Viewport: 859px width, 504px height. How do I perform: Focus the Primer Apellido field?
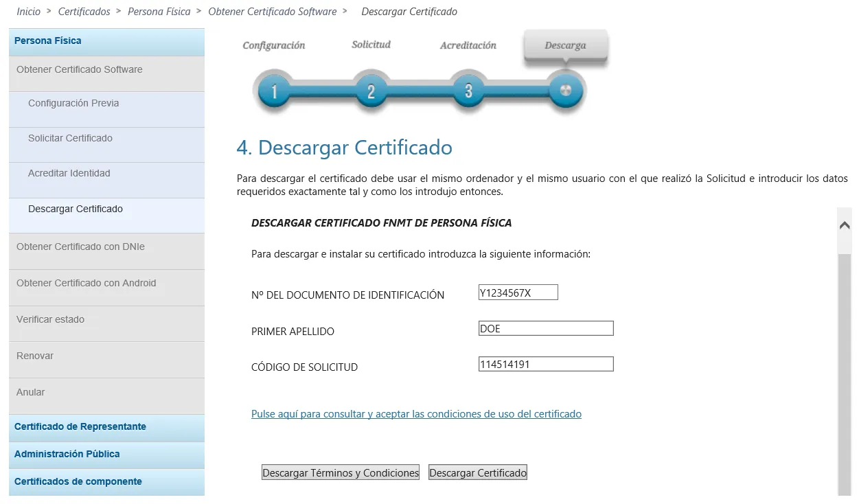coord(546,328)
